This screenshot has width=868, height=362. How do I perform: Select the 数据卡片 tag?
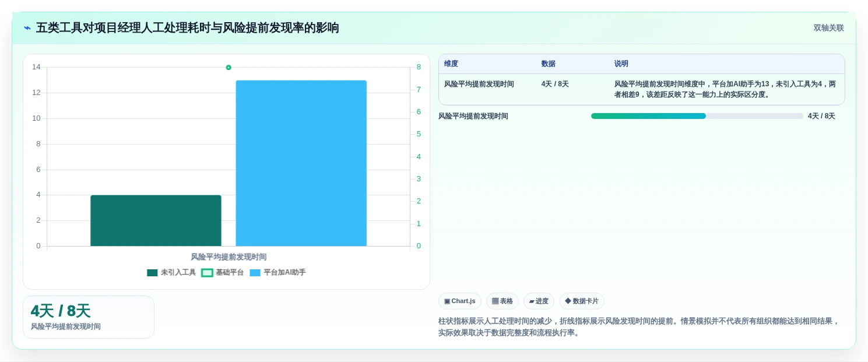[582, 301]
